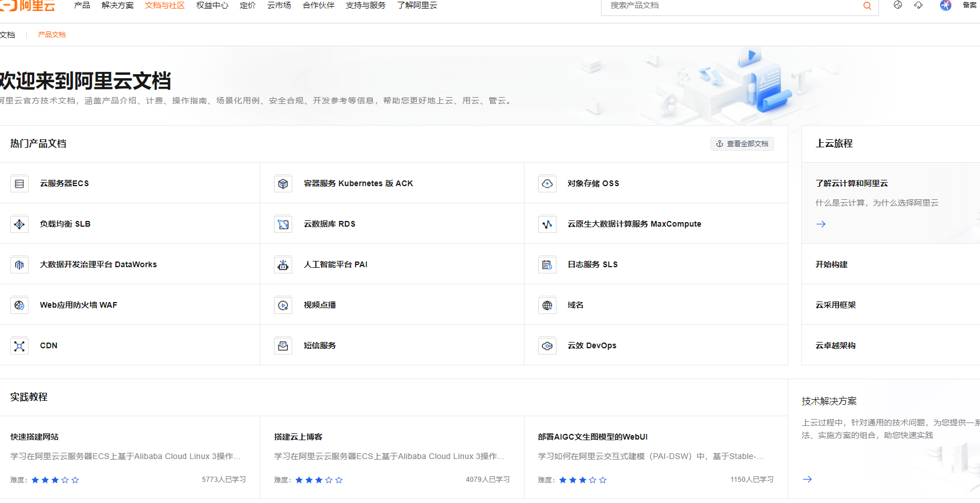Open the 云市场 menu item
The height and width of the screenshot is (503, 980).
[x=279, y=5]
